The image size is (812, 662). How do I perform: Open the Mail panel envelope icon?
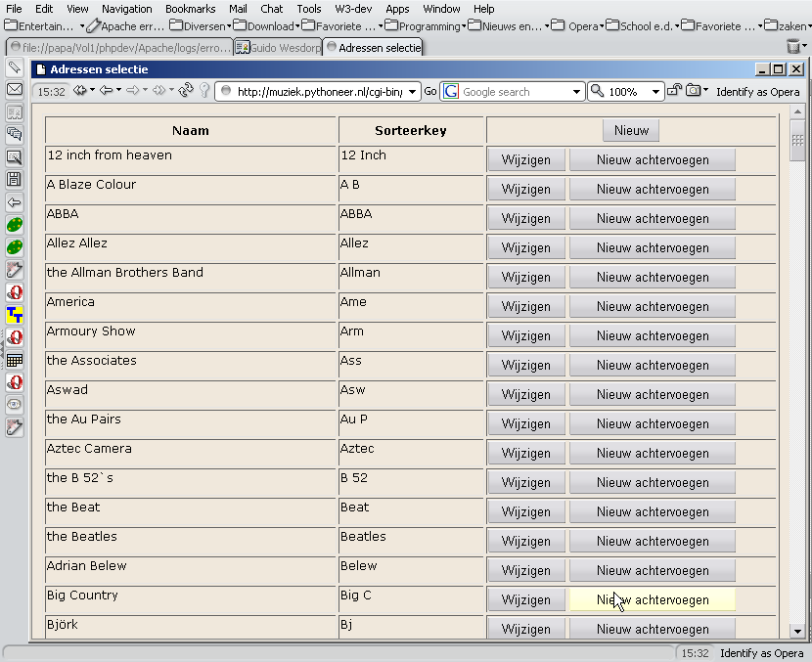(x=14, y=90)
